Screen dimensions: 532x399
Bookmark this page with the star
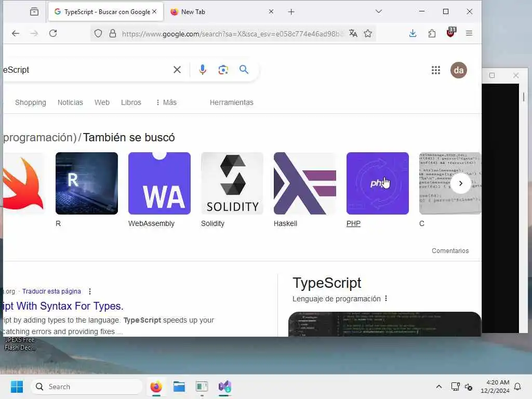click(368, 33)
